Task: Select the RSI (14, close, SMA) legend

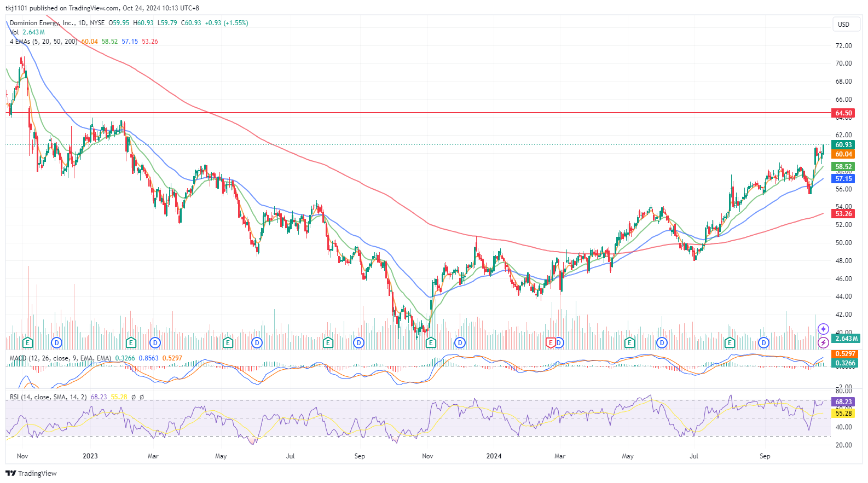Action: [x=48, y=397]
